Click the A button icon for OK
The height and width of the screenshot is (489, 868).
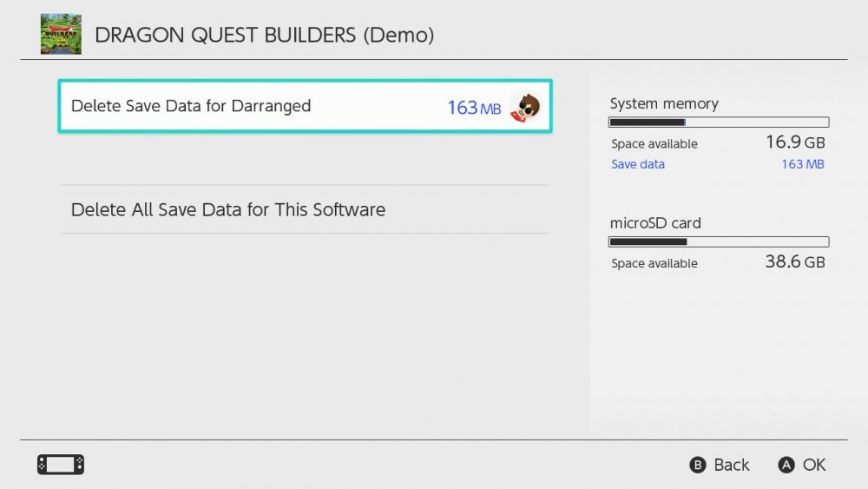[x=786, y=466]
